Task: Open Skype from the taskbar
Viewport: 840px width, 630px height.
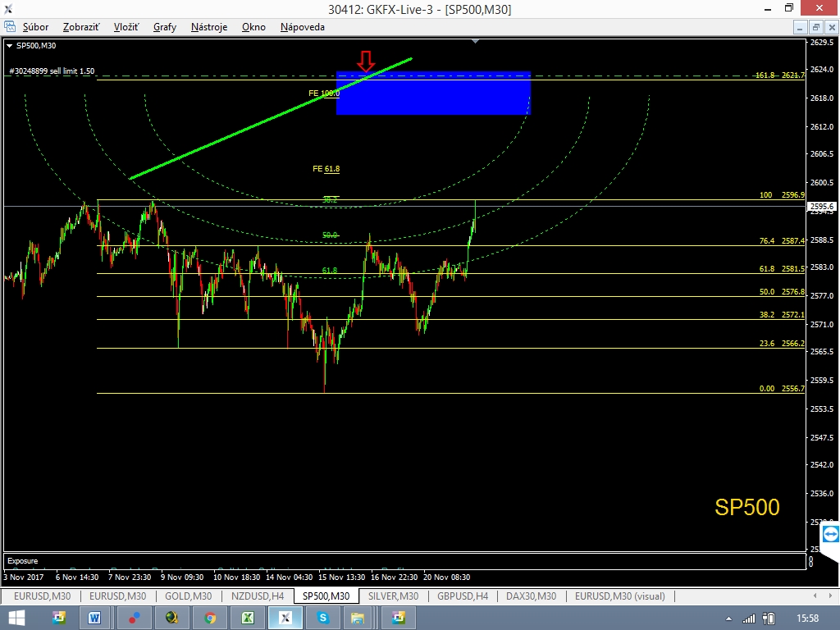Action: [323, 617]
